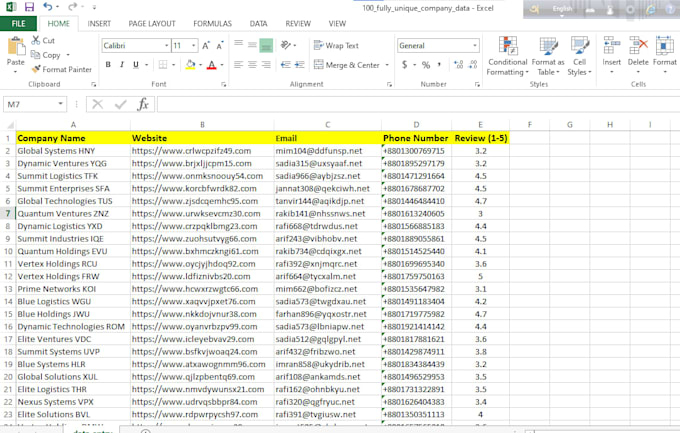The width and height of the screenshot is (680, 433).
Task: Select cell with Quantum Ventures ZNZ
Action: 73,213
